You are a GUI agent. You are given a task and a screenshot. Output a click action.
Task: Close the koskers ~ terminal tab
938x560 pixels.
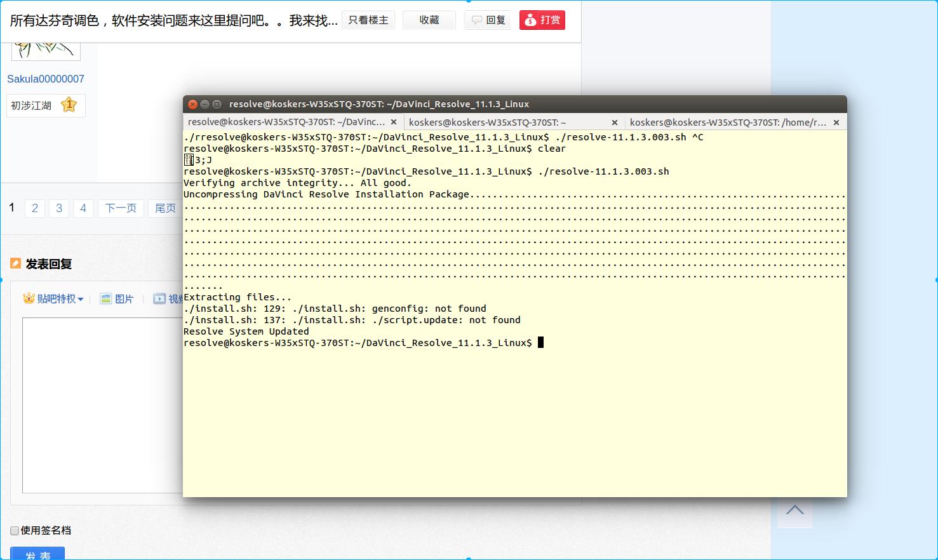pyautogui.click(x=615, y=122)
